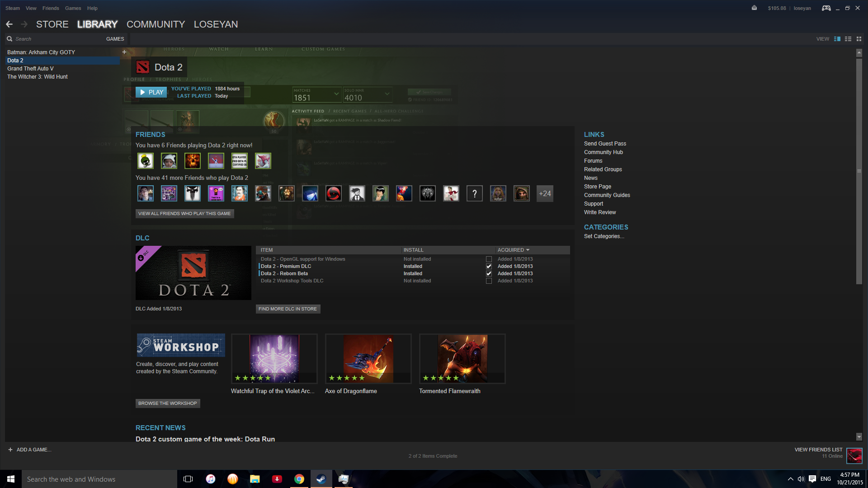This screenshot has width=868, height=488.
Task: Go forward with the right arrow button
Action: click(x=24, y=24)
